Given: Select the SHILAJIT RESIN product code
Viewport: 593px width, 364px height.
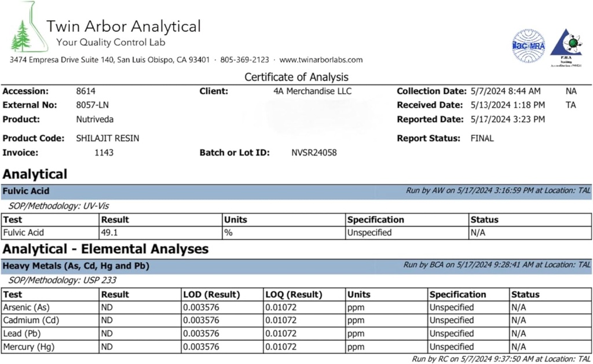Looking at the screenshot, I should coord(108,138).
